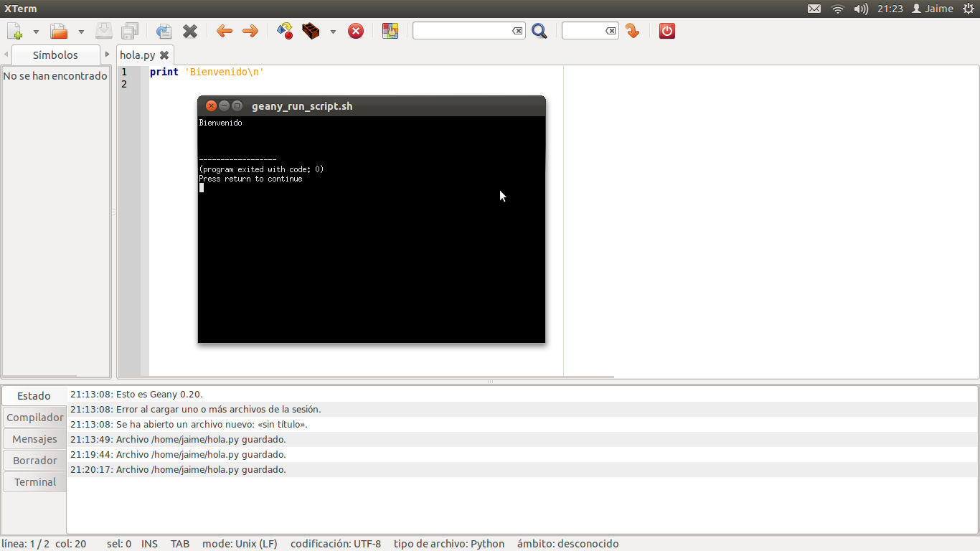This screenshot has height=551, width=980.
Task: Open the sound volume indicator
Action: [862, 9]
